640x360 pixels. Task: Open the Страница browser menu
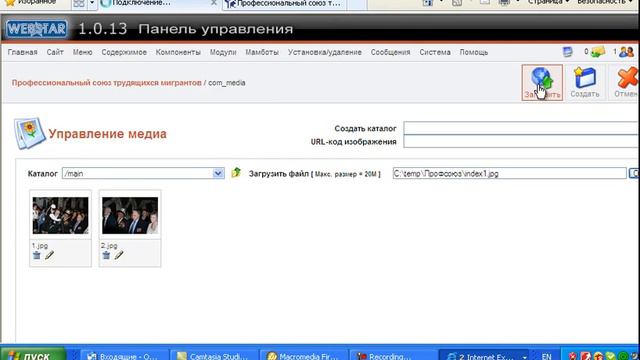click(x=548, y=2)
